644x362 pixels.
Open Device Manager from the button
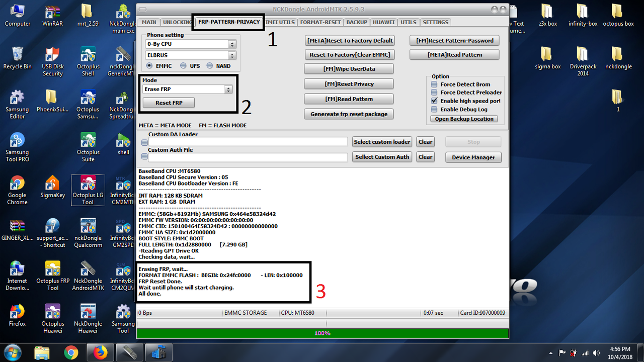(x=473, y=157)
